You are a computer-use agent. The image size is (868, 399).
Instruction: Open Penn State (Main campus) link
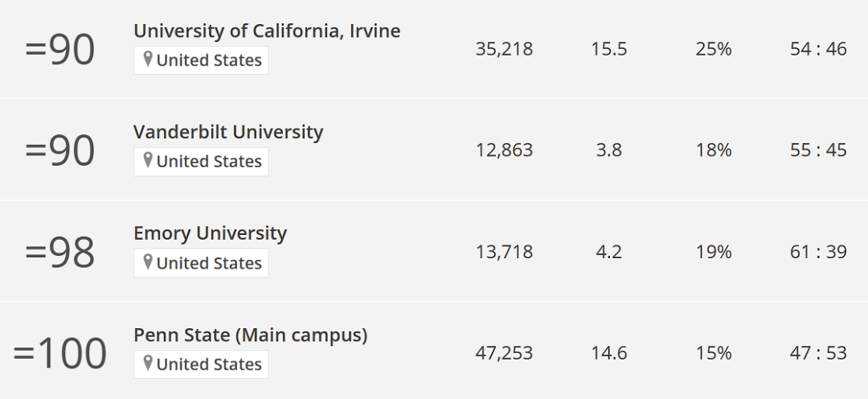tap(250, 335)
